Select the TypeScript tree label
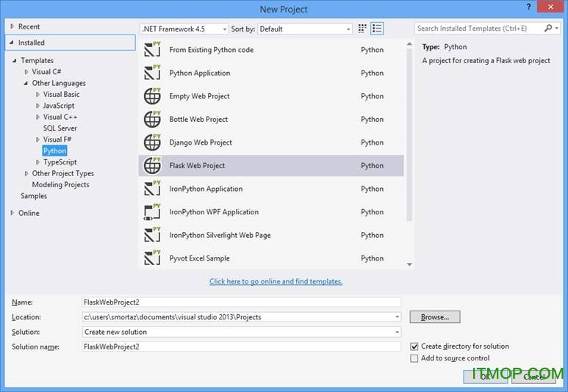Screen dimensions: 568x392 point(60,162)
